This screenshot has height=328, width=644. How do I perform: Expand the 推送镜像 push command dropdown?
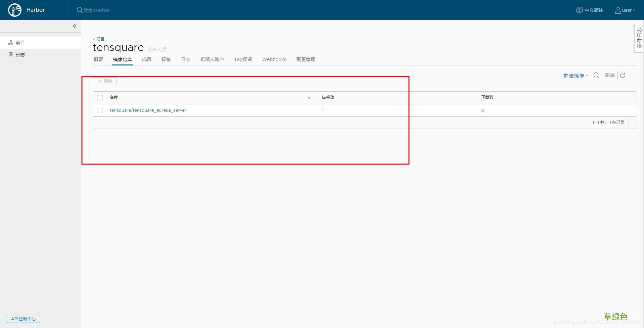576,76
